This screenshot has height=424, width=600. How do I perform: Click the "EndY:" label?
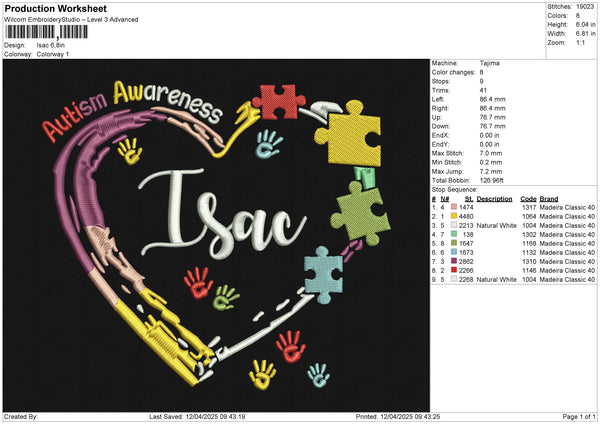pyautogui.click(x=440, y=144)
